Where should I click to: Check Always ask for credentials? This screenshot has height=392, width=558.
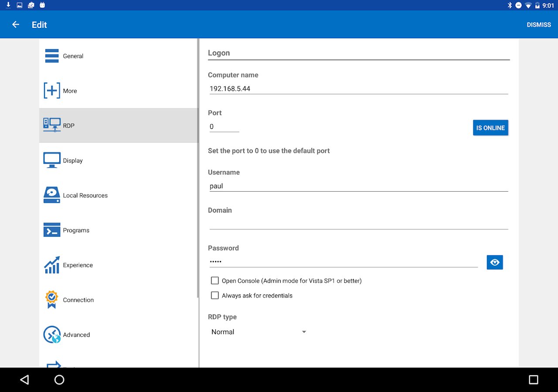pos(214,295)
